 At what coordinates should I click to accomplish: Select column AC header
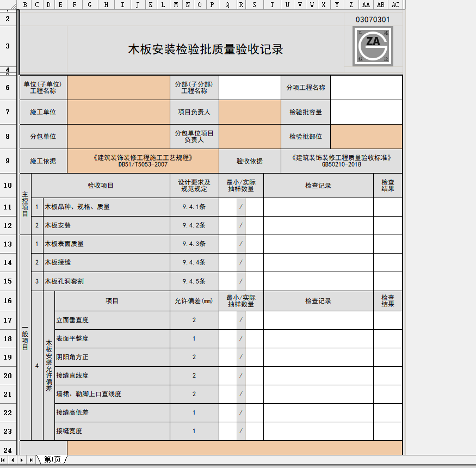click(395, 4)
